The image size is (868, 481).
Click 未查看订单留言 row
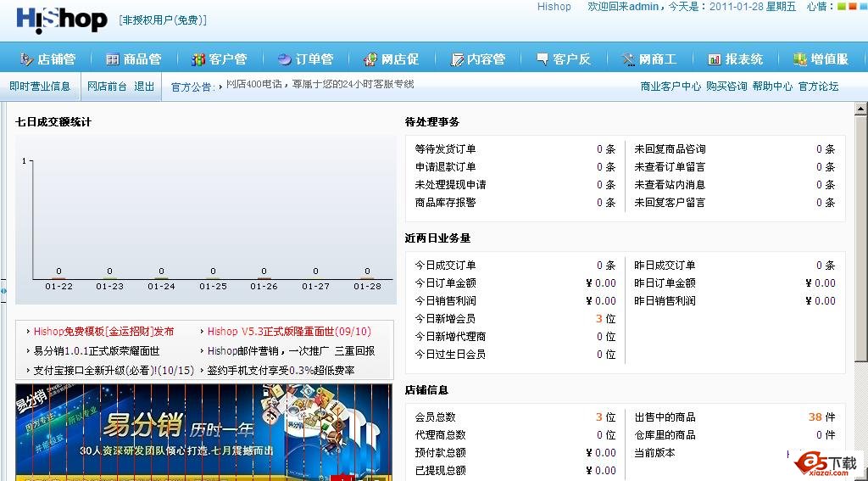735,167
